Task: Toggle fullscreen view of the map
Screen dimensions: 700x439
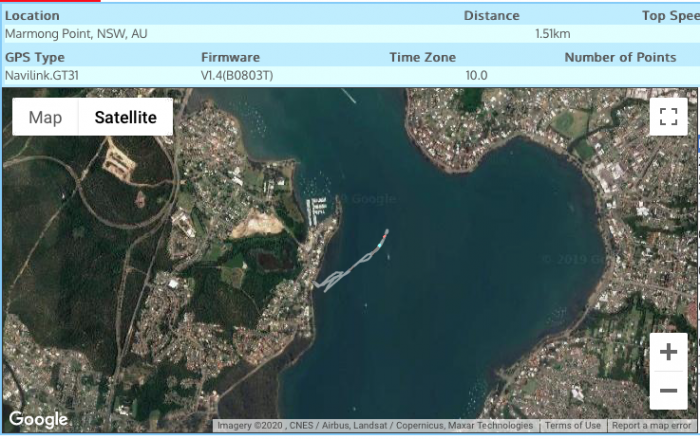Action: [668, 116]
